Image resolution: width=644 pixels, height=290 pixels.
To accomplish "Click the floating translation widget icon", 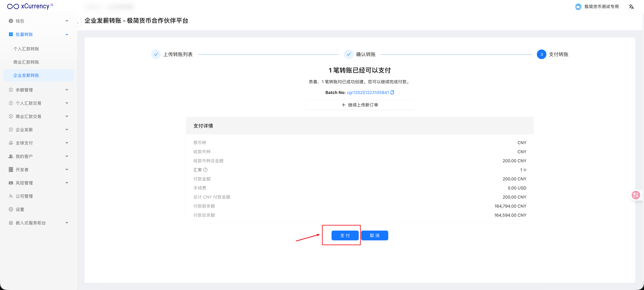I will tap(635, 195).
